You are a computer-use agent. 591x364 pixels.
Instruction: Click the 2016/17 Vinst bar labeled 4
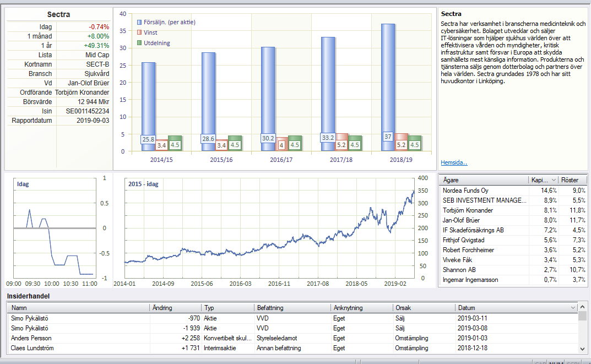(281, 144)
